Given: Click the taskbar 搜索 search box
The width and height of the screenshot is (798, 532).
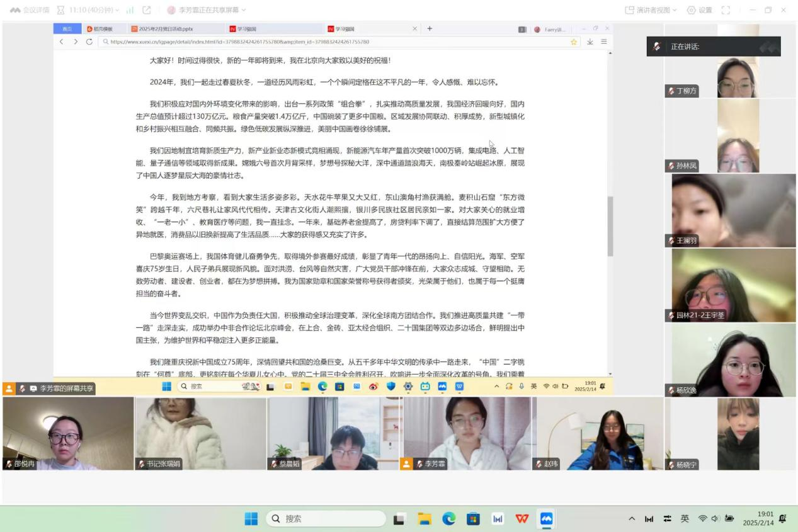Looking at the screenshot, I should [326, 519].
